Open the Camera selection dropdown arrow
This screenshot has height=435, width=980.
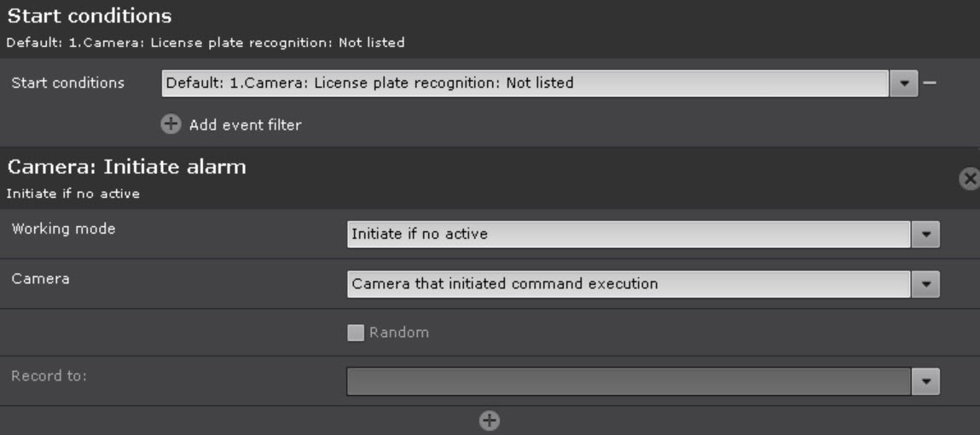925,284
